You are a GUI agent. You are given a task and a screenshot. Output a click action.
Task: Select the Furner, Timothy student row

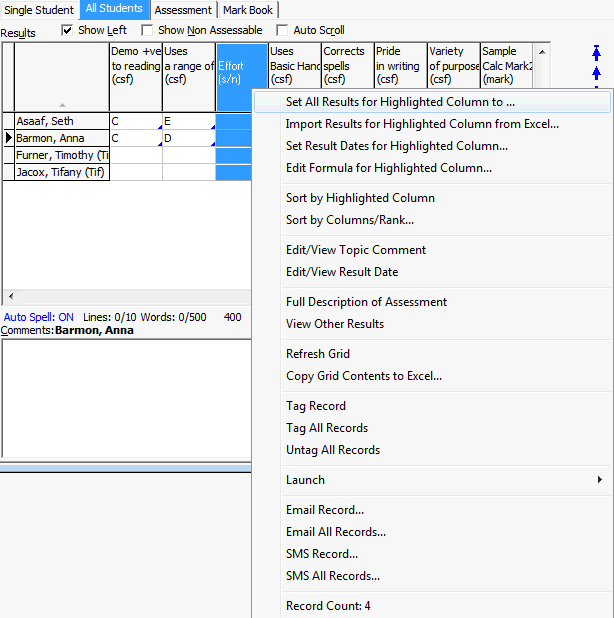coord(62,155)
